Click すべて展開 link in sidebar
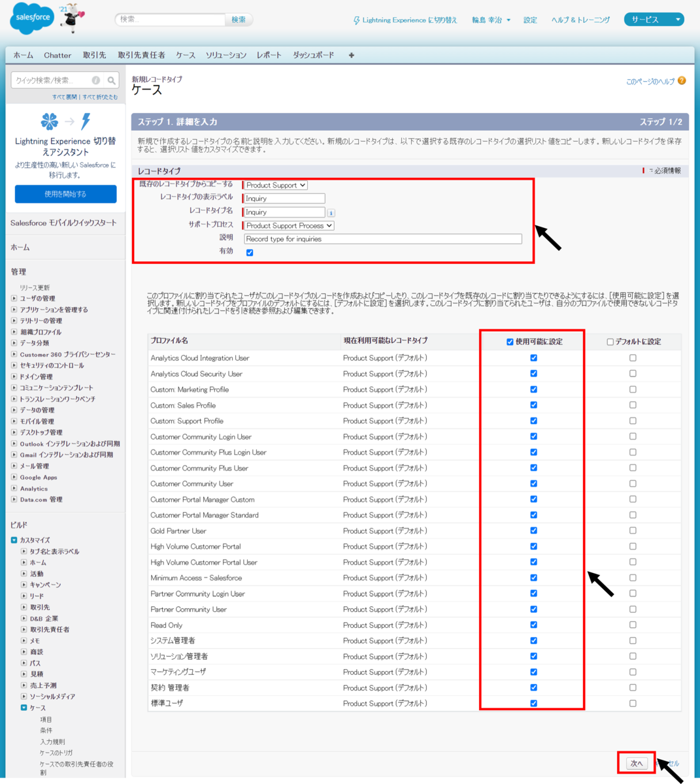This screenshot has height=784, width=700. (65, 97)
